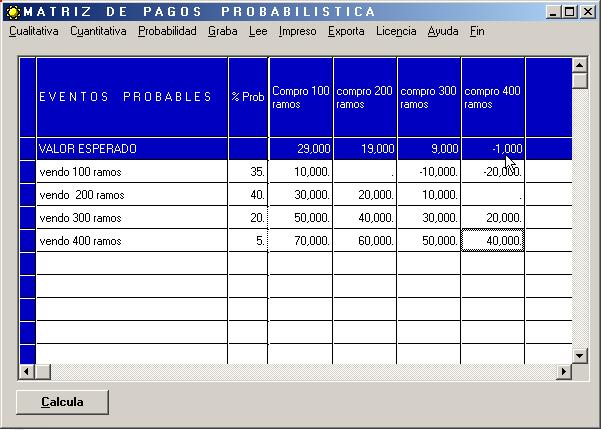Screen dimensions: 601x430
Task: Select the compro 200 ramos column header
Action: pyautogui.click(x=365, y=97)
